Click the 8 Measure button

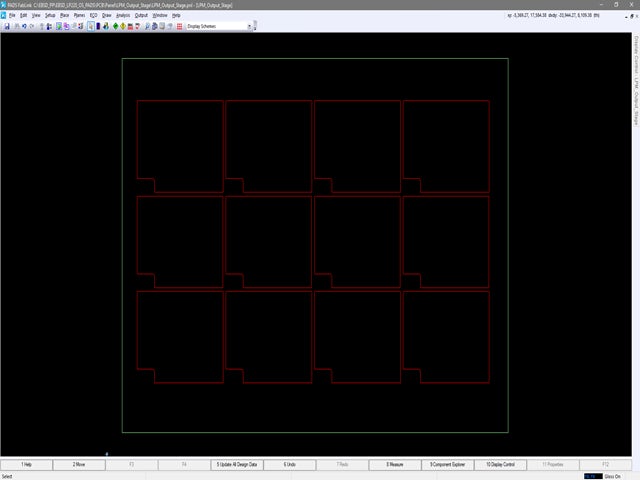pyautogui.click(x=396, y=465)
